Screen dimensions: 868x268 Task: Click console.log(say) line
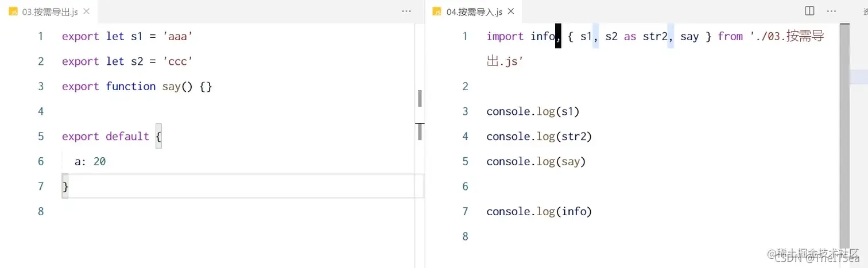click(536, 162)
